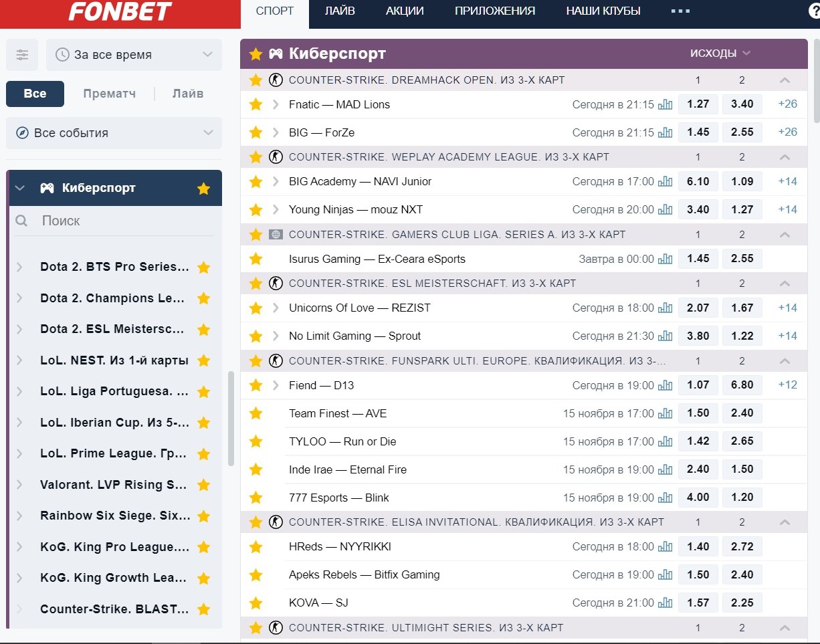Show +12 more markets for Fiend — D13
This screenshot has width=820, height=644.
[x=788, y=385]
